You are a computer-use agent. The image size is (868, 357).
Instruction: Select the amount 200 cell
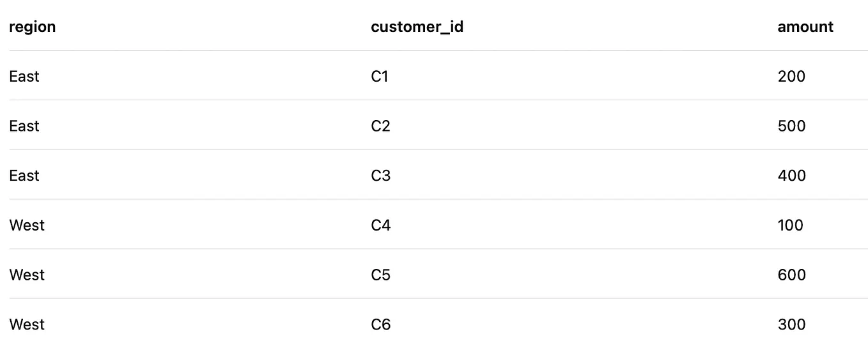(x=792, y=77)
